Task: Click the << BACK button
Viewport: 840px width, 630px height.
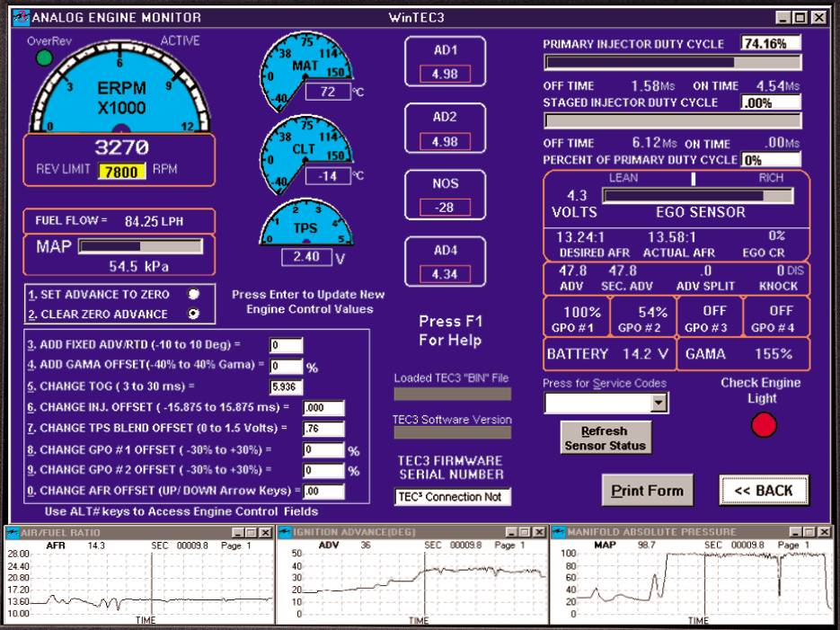Action: (764, 490)
